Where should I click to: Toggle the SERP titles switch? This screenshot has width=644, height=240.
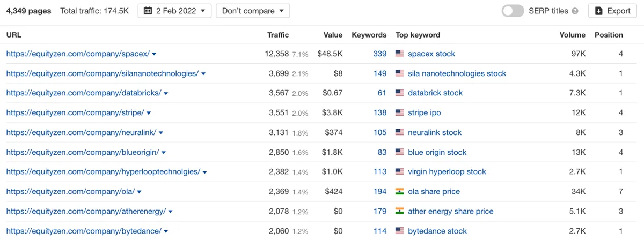tap(513, 11)
